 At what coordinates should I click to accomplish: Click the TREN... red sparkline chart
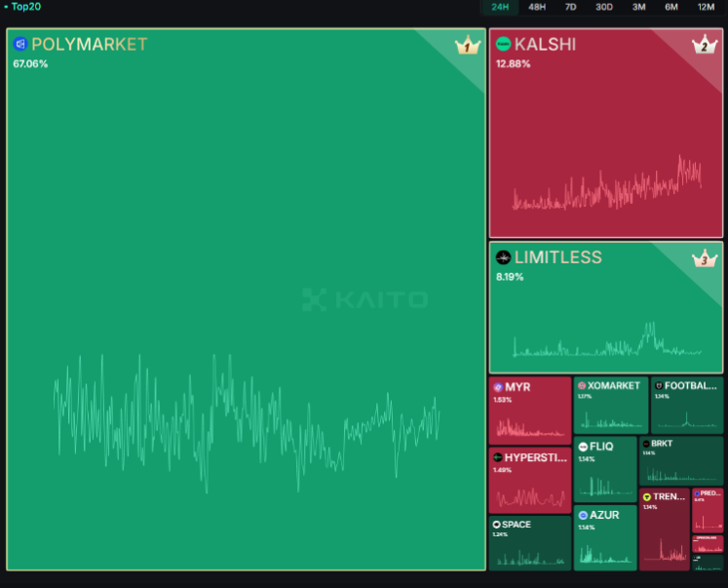(665, 550)
